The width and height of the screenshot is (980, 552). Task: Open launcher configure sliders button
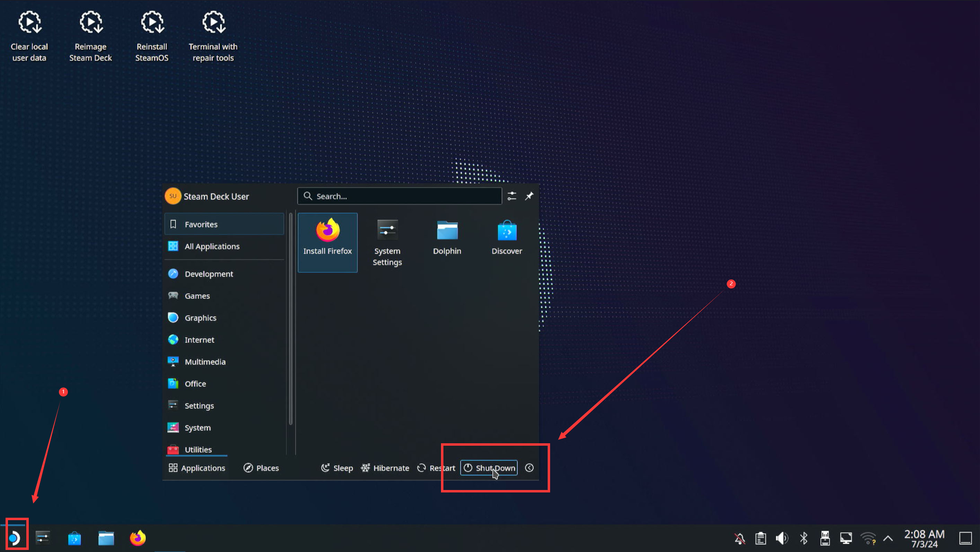point(512,196)
